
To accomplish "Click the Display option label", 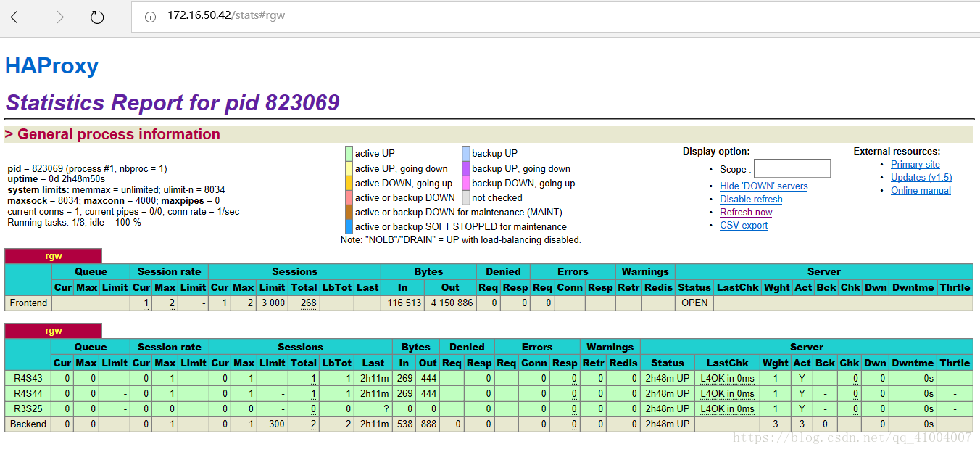I will (716, 152).
